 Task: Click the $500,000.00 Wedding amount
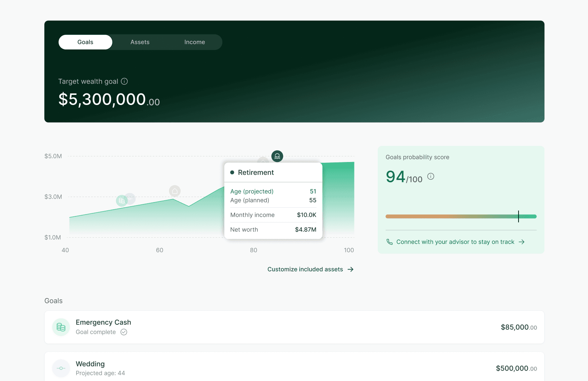point(516,369)
